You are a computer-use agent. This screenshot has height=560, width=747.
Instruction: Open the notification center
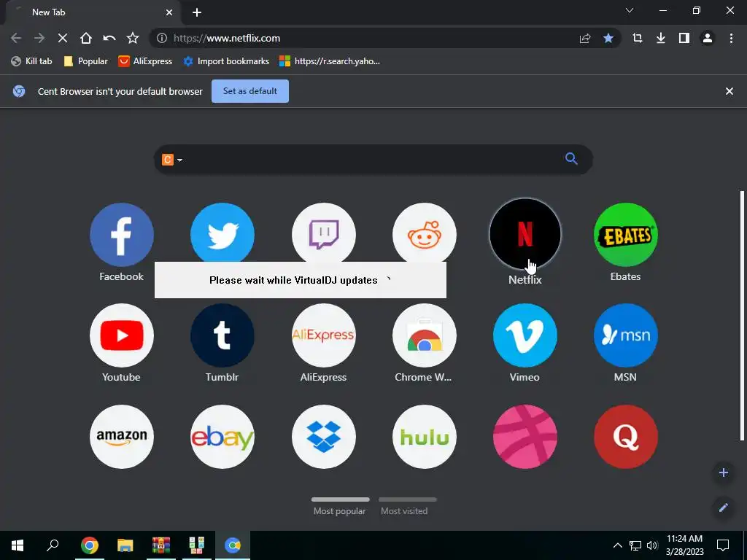(x=723, y=545)
